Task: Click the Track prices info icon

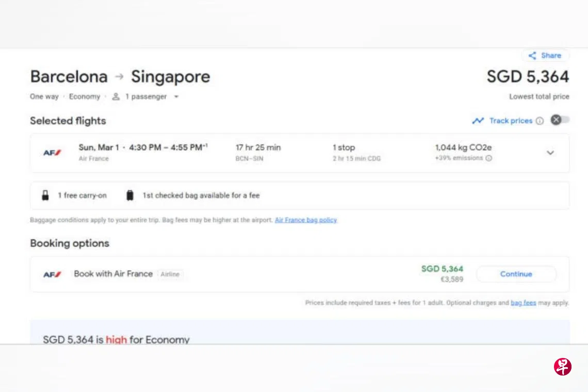Action: coord(540,121)
